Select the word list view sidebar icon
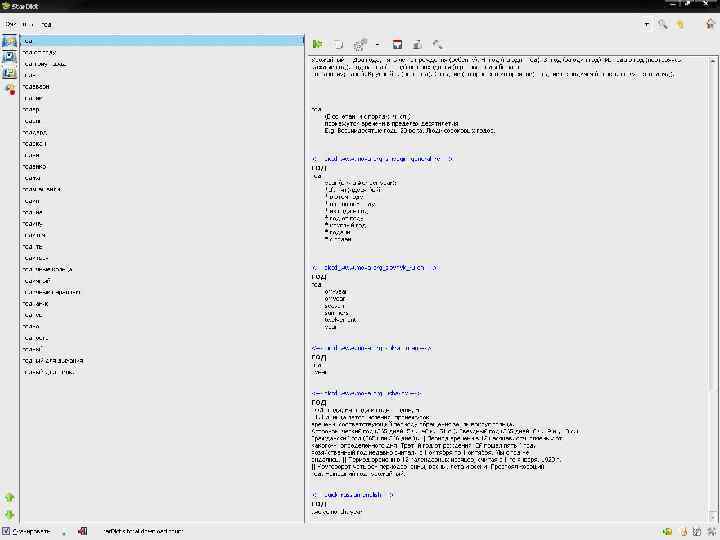 (x=10, y=42)
